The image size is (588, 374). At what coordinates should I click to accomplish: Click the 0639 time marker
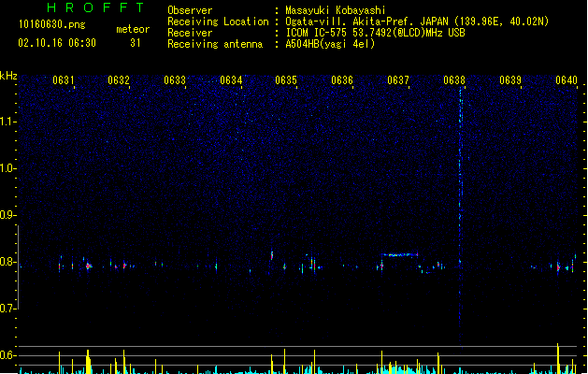(x=510, y=80)
